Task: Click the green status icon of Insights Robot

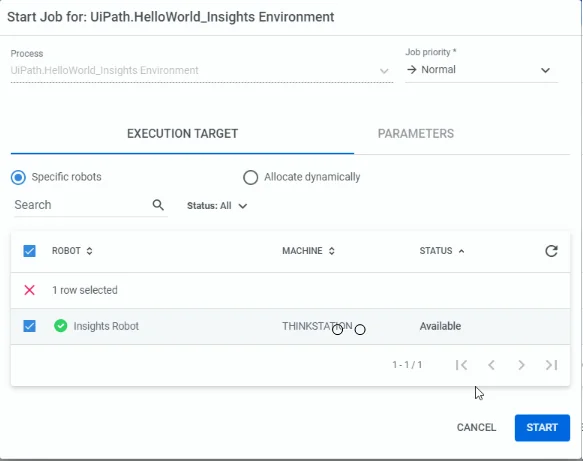Action: [x=61, y=326]
